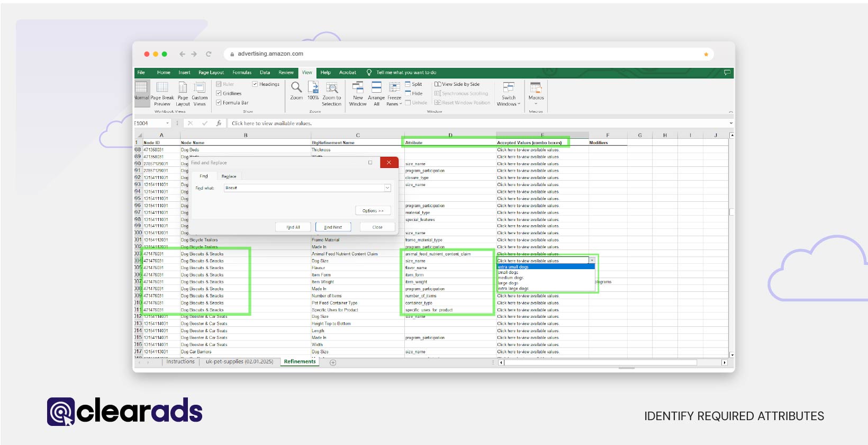The height and width of the screenshot is (445, 868).
Task: Open a New Window
Action: [358, 93]
